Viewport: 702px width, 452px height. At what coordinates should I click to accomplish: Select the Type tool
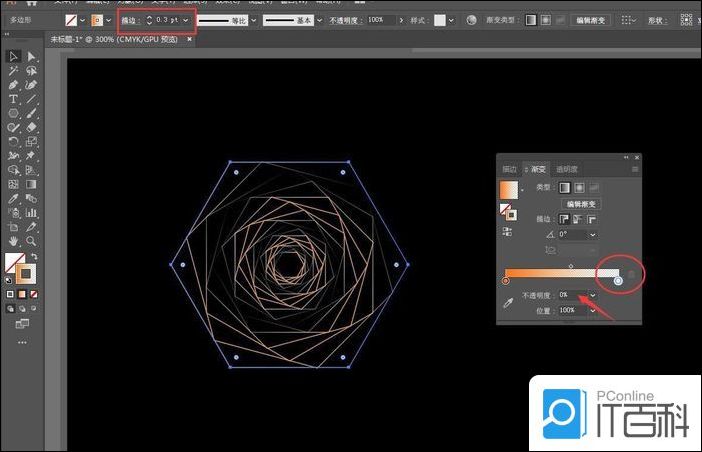click(14, 100)
